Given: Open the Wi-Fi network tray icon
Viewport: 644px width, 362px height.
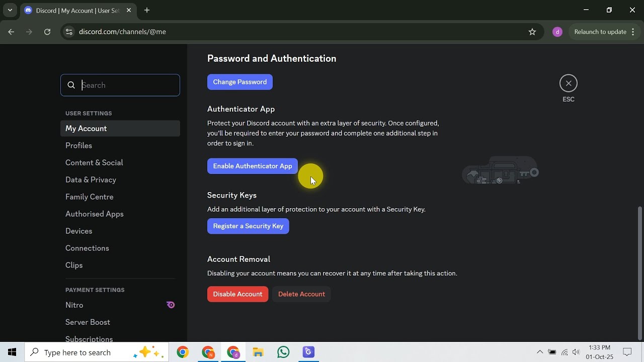Looking at the screenshot, I should [x=565, y=352].
